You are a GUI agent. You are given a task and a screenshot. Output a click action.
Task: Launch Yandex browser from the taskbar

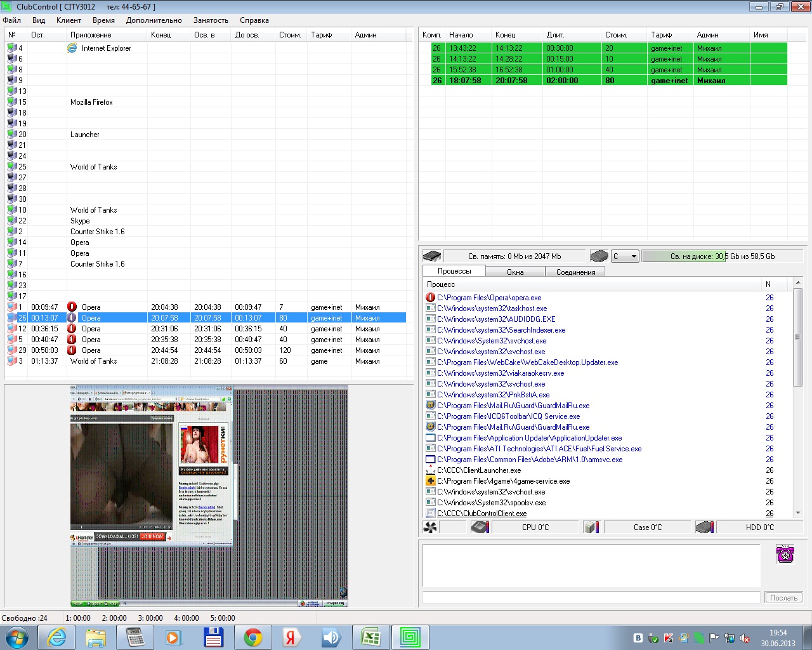(292, 637)
